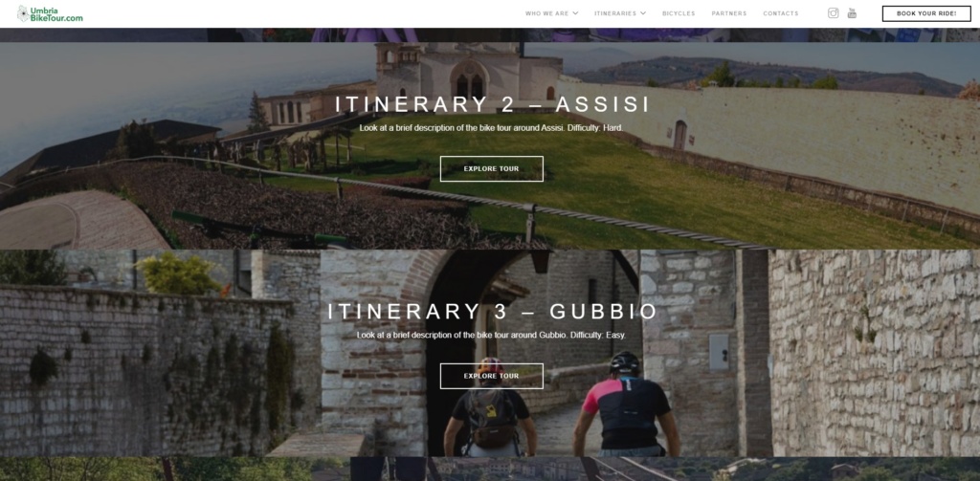The image size is (980, 481).
Task: Go to the Bicycles page
Action: coord(679,13)
